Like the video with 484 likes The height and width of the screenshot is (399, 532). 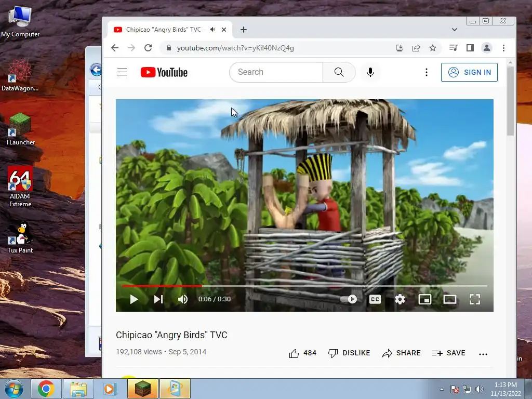303,353
